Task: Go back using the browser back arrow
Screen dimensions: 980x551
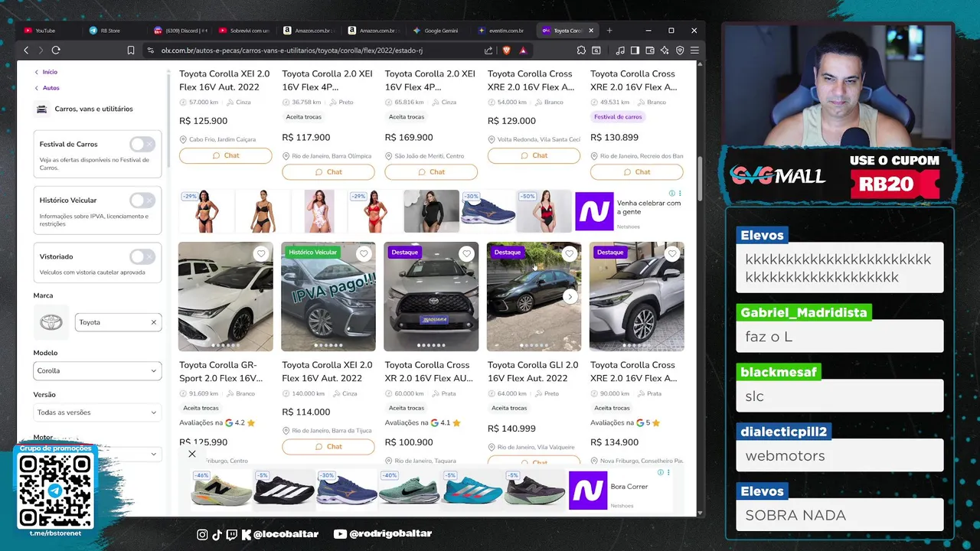Action: coord(26,50)
